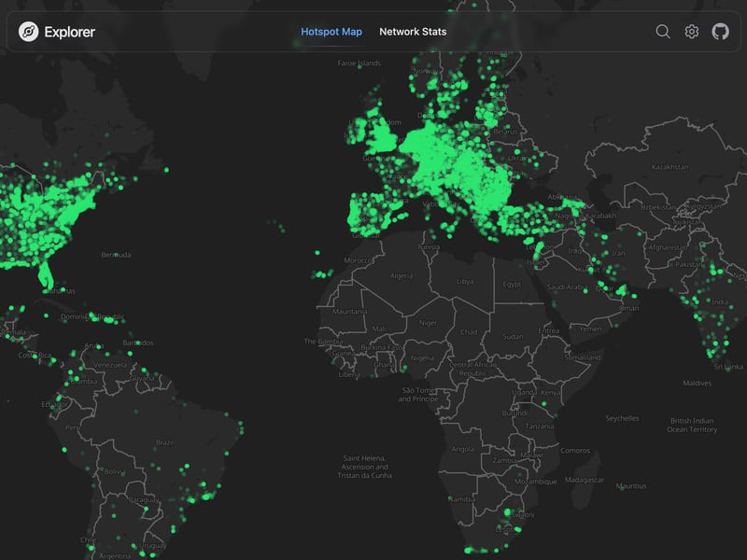
Task: Click the Bermuda label in the Atlantic
Action: 116,255
